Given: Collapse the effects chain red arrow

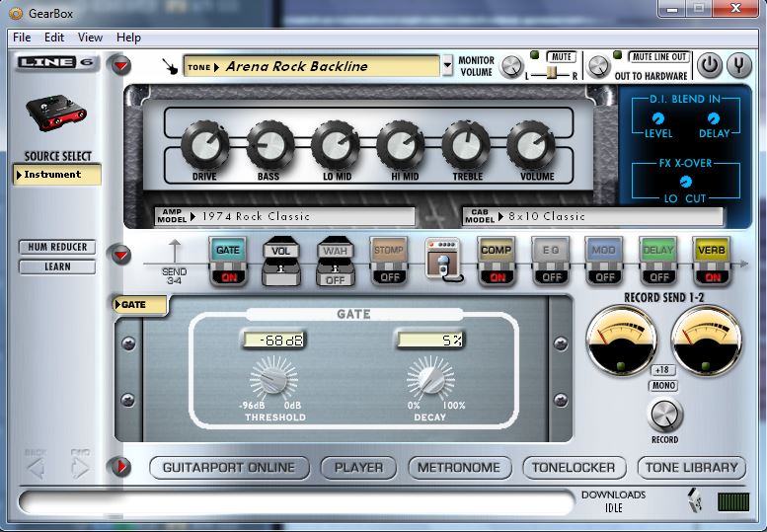Looking at the screenshot, I should coord(120,255).
